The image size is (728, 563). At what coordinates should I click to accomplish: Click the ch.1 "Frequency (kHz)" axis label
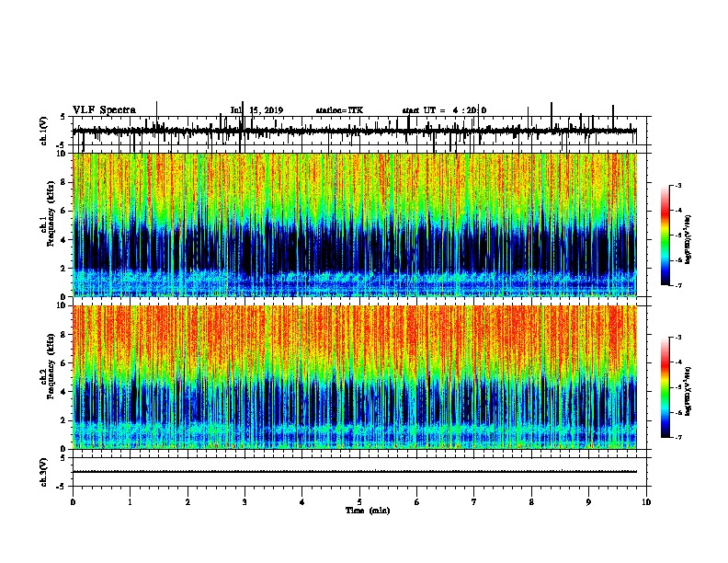[51, 214]
